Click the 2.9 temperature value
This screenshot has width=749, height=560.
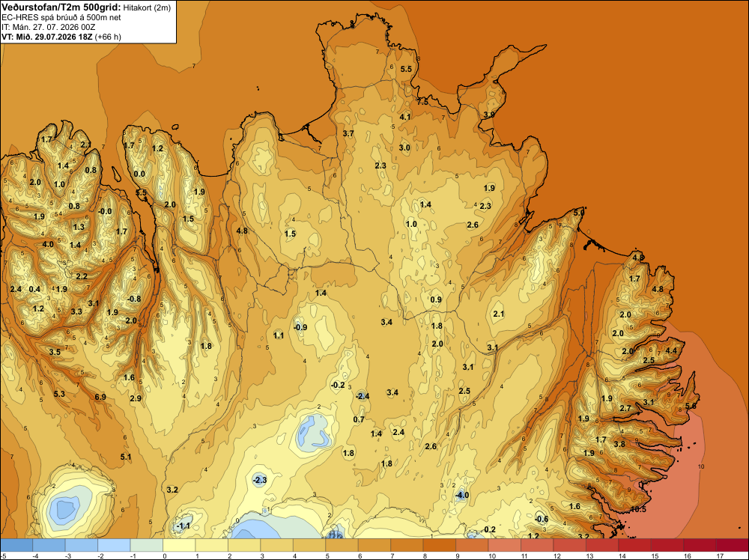click(135, 398)
